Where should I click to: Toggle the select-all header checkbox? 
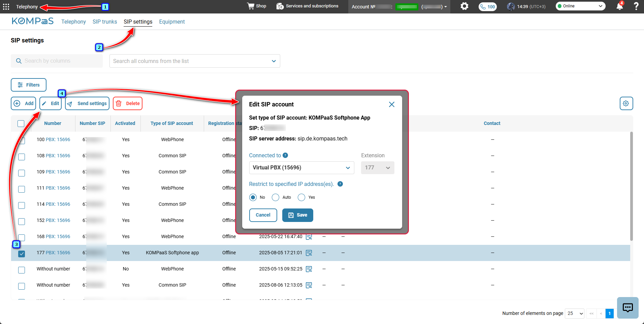[x=21, y=124]
